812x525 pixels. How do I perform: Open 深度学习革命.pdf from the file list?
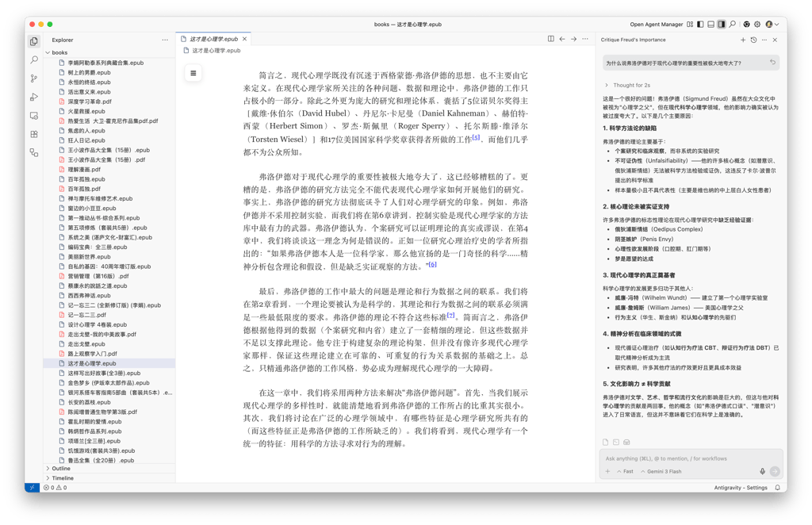point(89,102)
